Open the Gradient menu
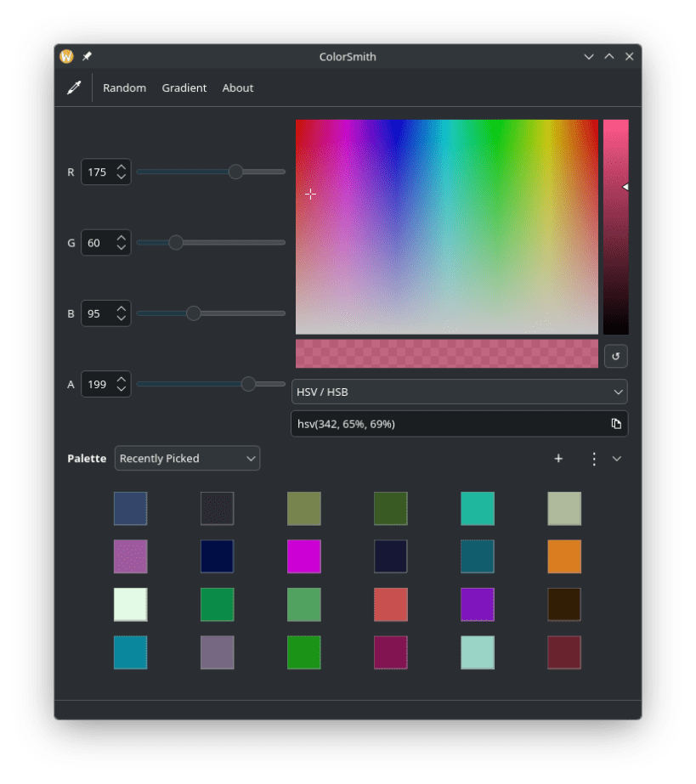696x784 pixels. (x=184, y=87)
